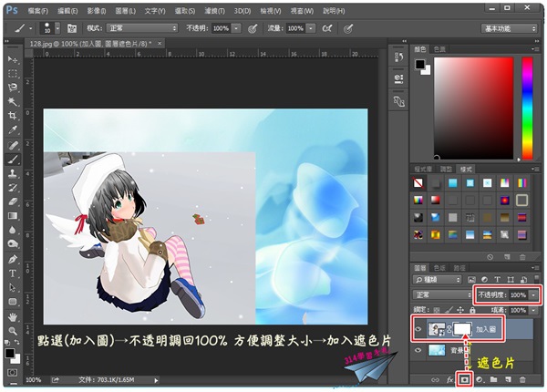
Task: Toggle pressure for size icon
Action: point(348,28)
